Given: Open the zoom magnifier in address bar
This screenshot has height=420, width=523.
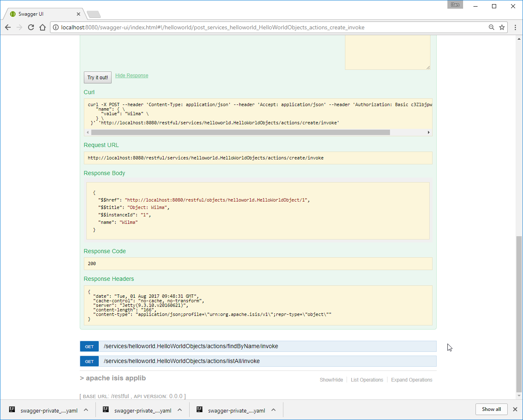Looking at the screenshot, I should pos(491,27).
